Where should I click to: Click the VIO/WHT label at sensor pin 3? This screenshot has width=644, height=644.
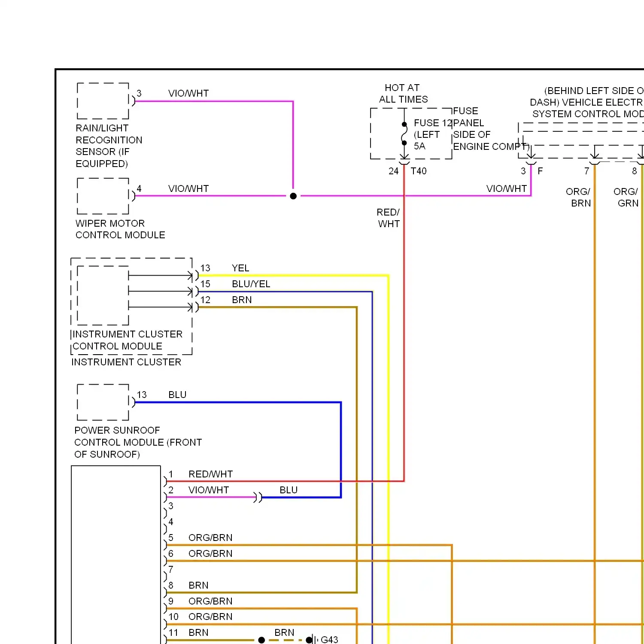coord(188,94)
